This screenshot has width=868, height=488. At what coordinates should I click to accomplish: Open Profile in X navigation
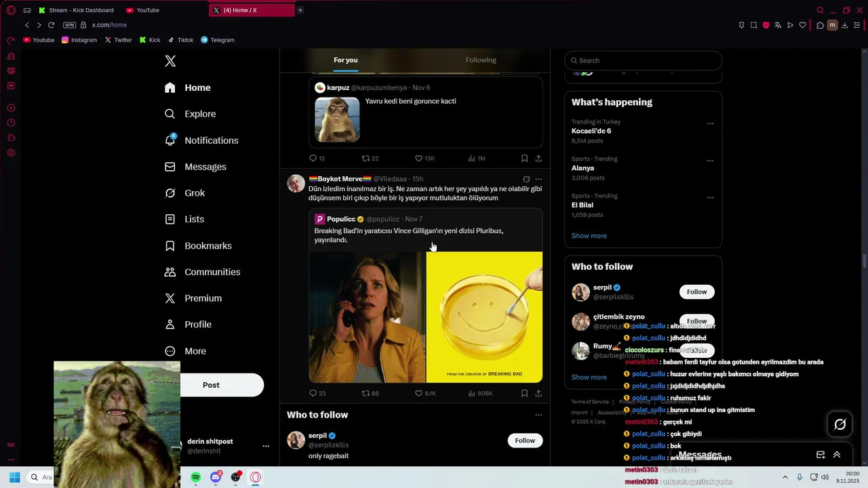coord(188,325)
